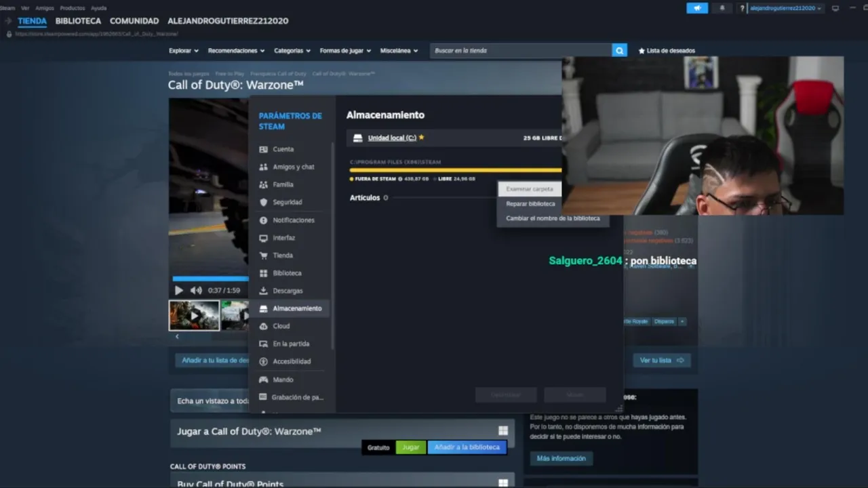Image resolution: width=868 pixels, height=488 pixels.
Task: Open the Cuenta settings section
Action: tap(290, 149)
